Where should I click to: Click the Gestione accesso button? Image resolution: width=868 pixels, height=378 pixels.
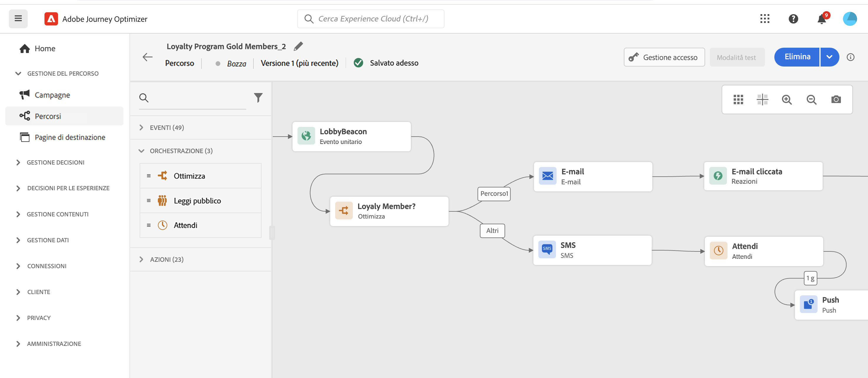(664, 57)
